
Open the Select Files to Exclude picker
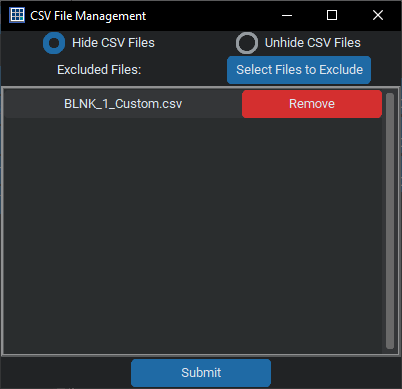[299, 70]
